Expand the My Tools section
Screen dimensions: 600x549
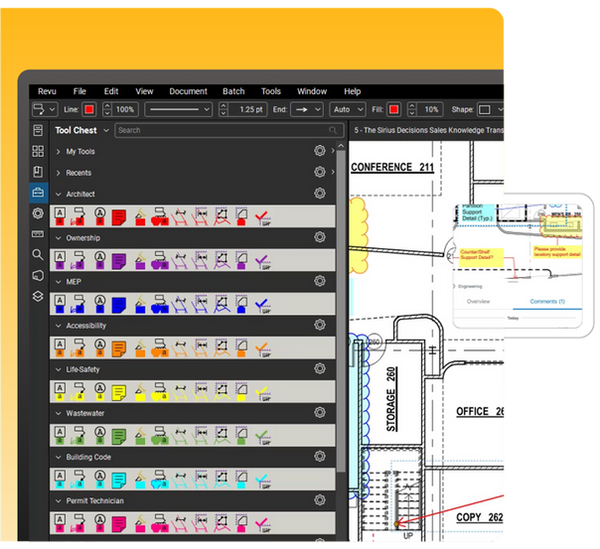pos(58,152)
